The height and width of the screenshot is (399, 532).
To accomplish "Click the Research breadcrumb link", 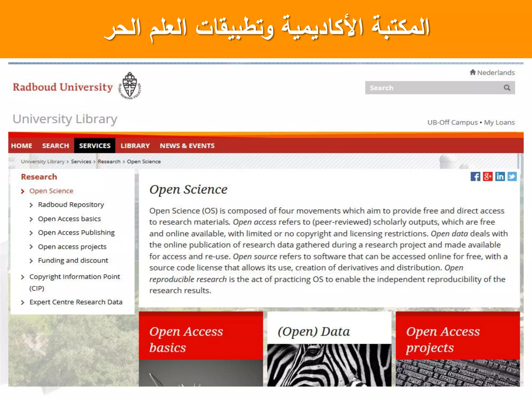I will coord(109,162).
